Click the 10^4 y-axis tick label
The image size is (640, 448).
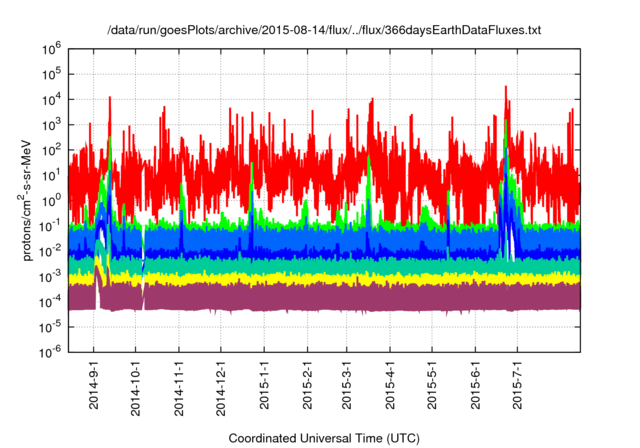[x=51, y=100]
